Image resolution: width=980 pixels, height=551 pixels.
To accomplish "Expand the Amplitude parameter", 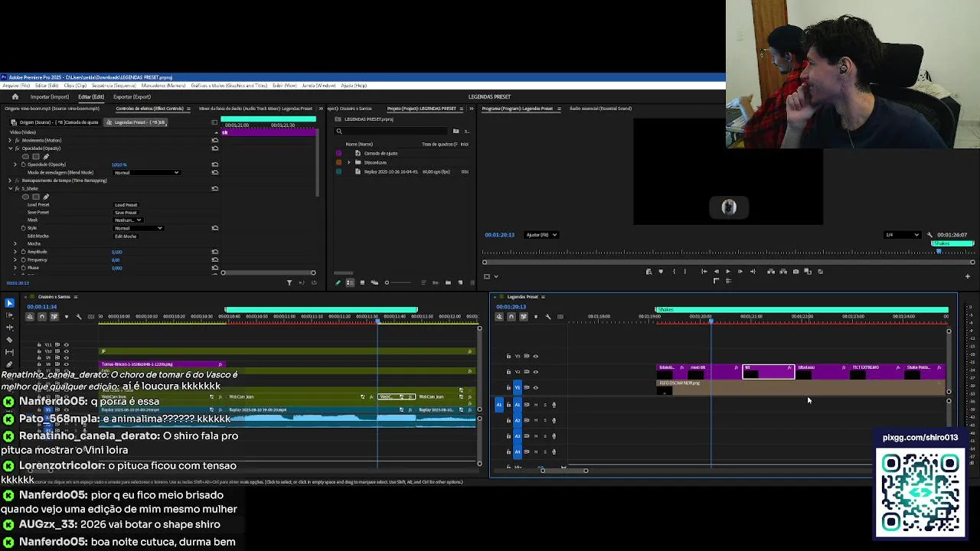I will pyautogui.click(x=15, y=252).
